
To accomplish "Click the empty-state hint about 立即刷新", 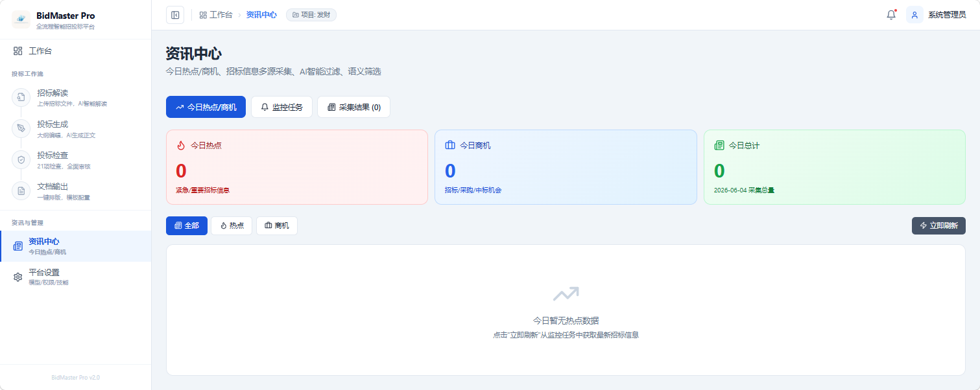I will 566,336.
